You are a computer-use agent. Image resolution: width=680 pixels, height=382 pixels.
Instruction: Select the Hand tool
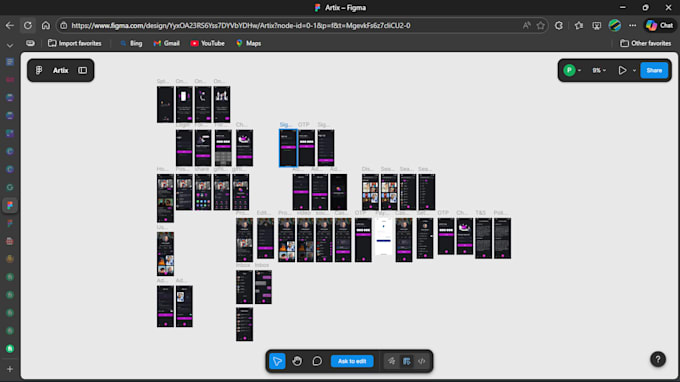(297, 361)
